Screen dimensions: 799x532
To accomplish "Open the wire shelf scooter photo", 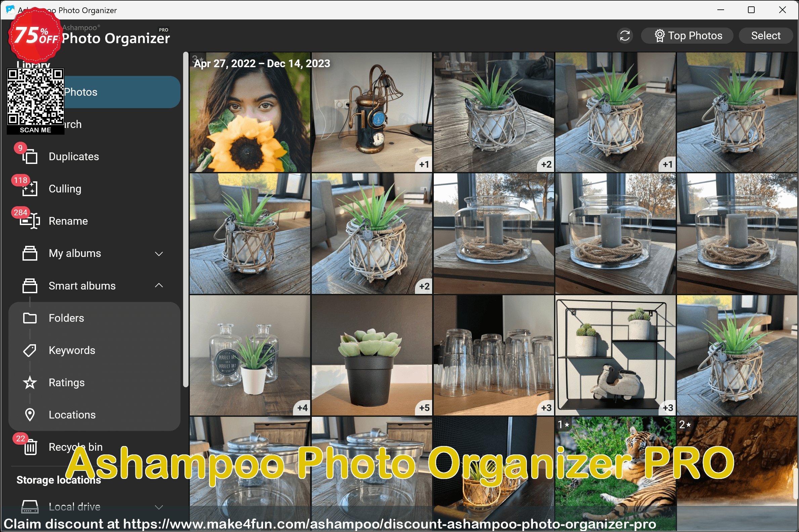I will tap(615, 355).
